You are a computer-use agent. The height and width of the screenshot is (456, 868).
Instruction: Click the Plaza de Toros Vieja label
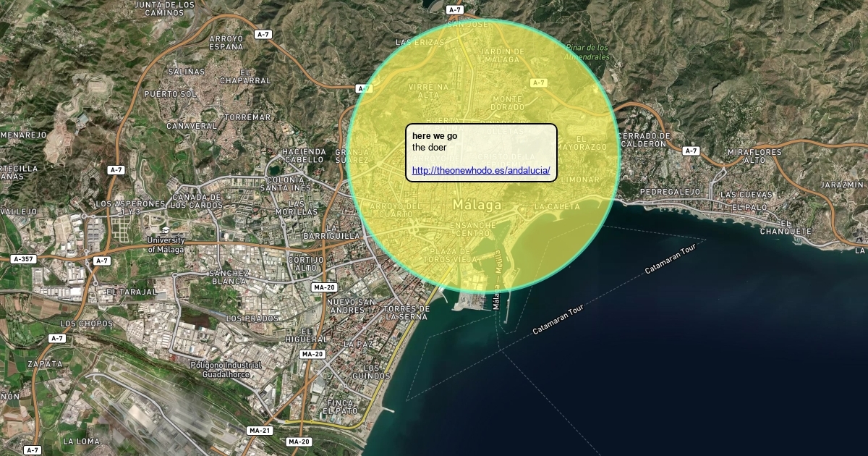[449, 255]
